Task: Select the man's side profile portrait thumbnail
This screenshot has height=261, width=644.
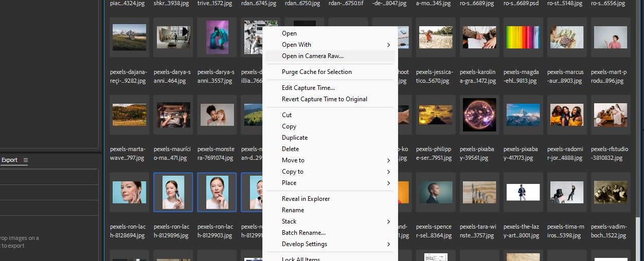Action: [436, 192]
